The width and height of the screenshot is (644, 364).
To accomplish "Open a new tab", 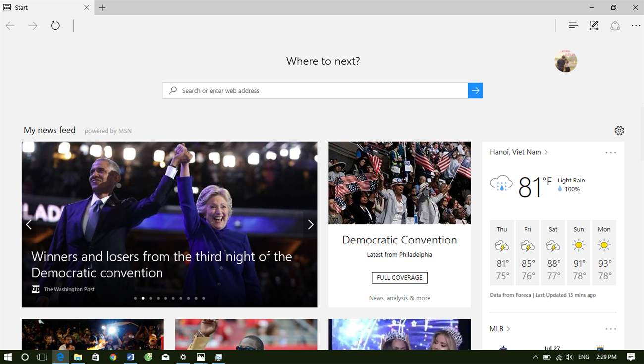I will point(102,8).
